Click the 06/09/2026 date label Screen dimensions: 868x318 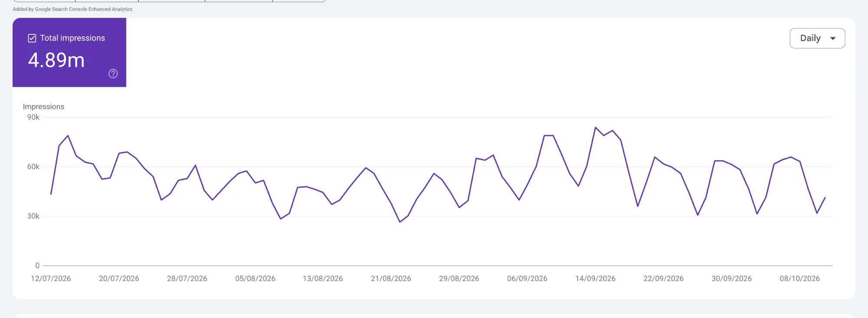click(x=527, y=278)
